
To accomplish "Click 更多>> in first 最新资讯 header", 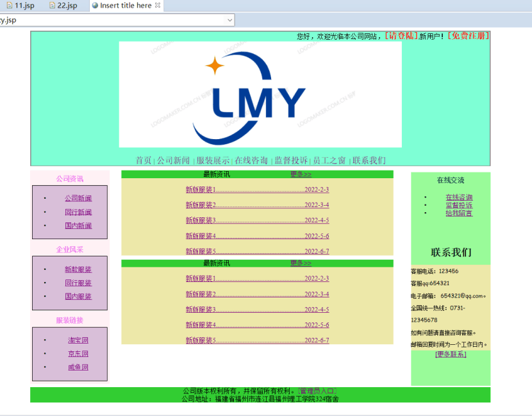I will pyautogui.click(x=301, y=174).
